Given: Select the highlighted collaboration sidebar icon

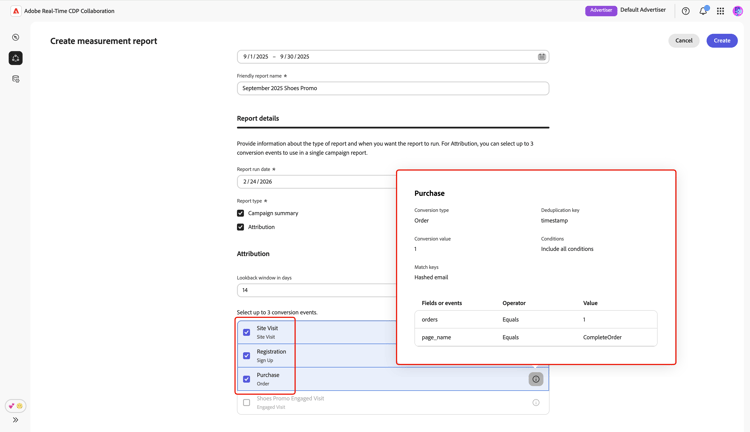Looking at the screenshot, I should 16,58.
